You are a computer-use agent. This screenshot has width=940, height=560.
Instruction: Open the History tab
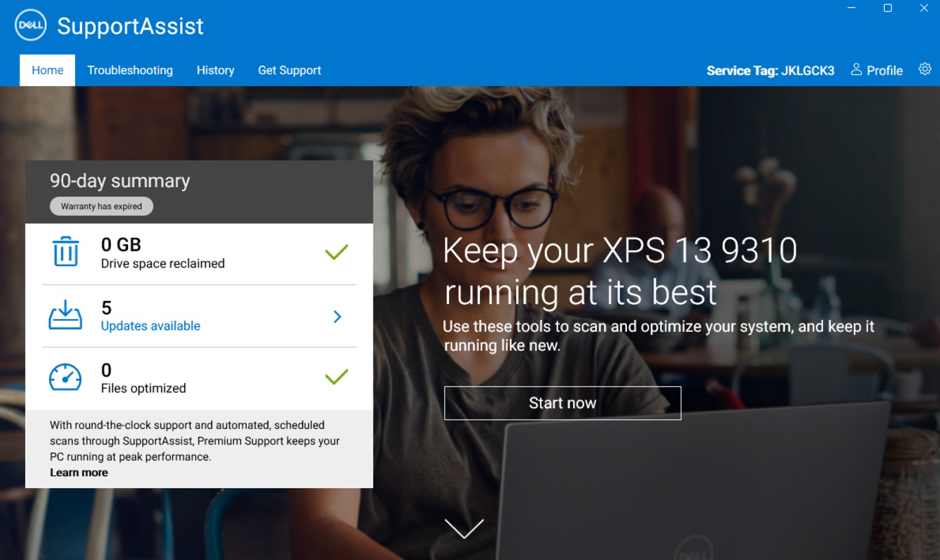(x=215, y=70)
